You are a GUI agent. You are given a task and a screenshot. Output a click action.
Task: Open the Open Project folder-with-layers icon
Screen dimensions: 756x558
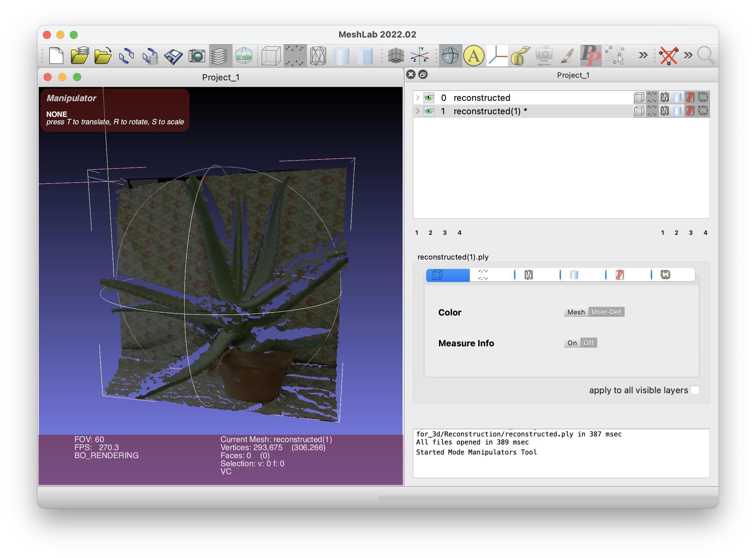80,56
